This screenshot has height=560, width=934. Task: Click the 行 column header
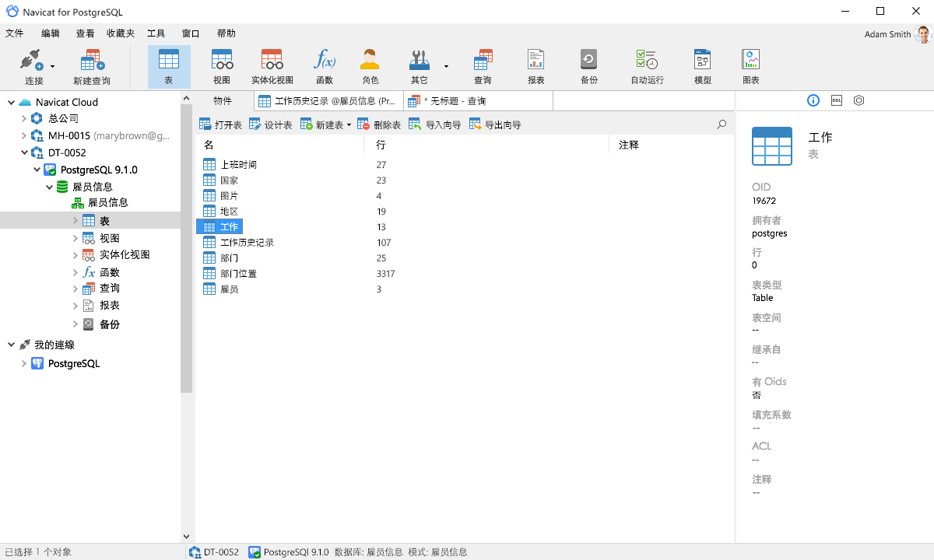pos(486,145)
